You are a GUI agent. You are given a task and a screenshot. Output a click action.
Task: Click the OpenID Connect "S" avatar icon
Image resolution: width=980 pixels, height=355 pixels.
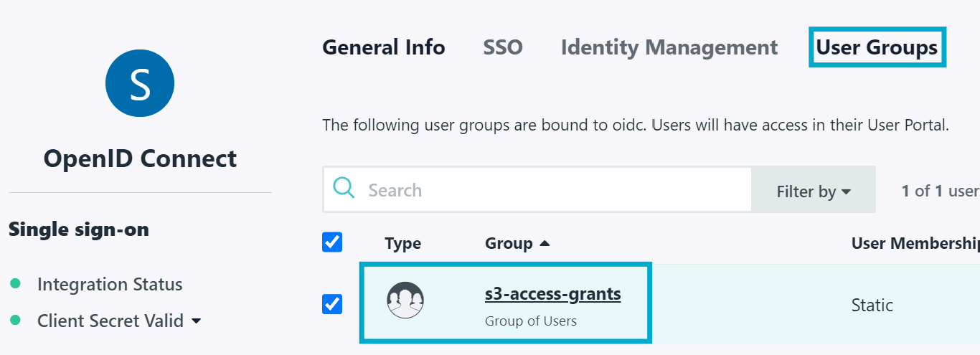coord(140,84)
